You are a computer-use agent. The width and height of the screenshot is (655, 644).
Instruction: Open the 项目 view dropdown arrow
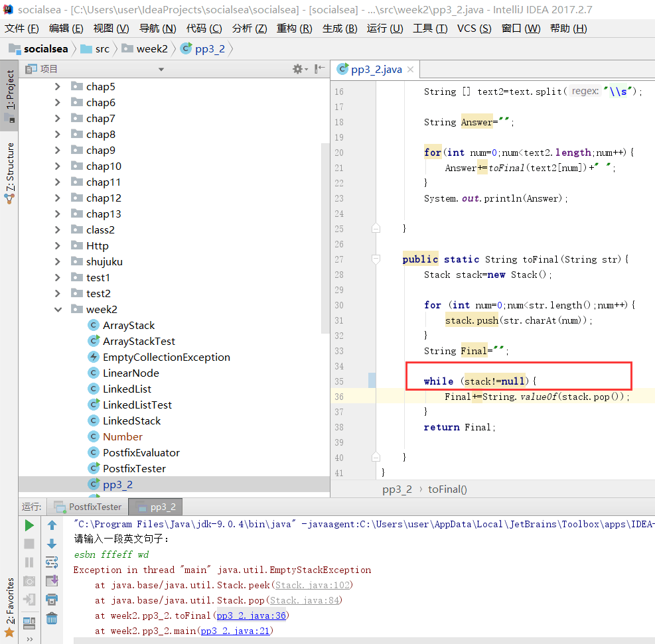pos(161,69)
